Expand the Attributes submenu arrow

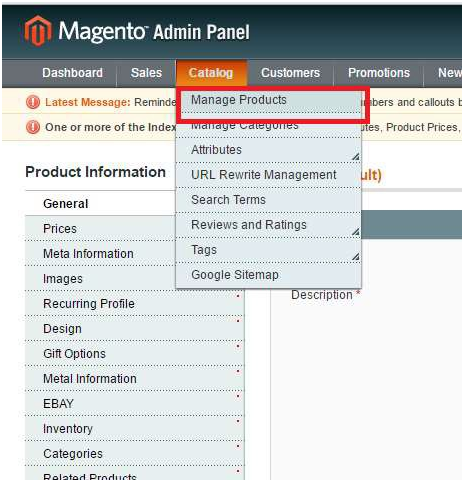[356, 156]
